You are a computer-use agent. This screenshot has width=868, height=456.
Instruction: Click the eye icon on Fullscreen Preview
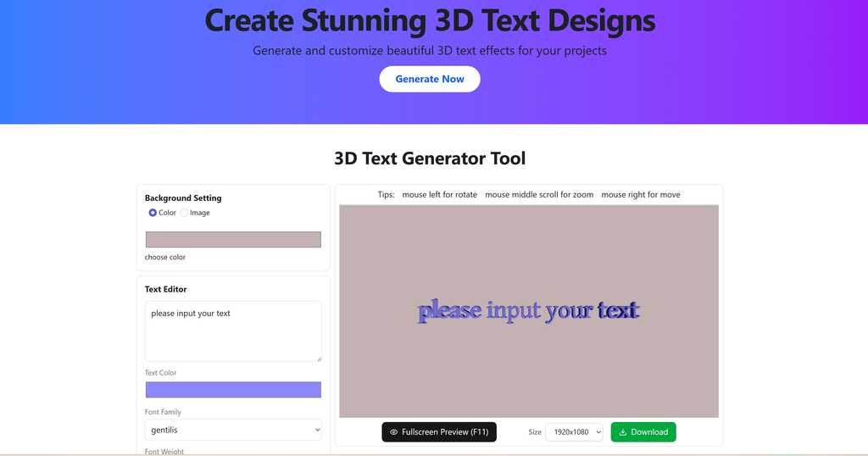(393, 432)
